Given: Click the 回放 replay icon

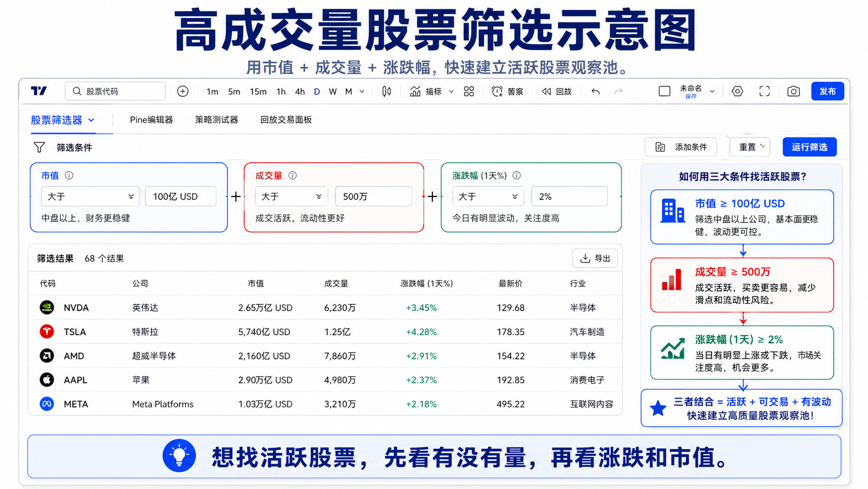Looking at the screenshot, I should click(546, 91).
